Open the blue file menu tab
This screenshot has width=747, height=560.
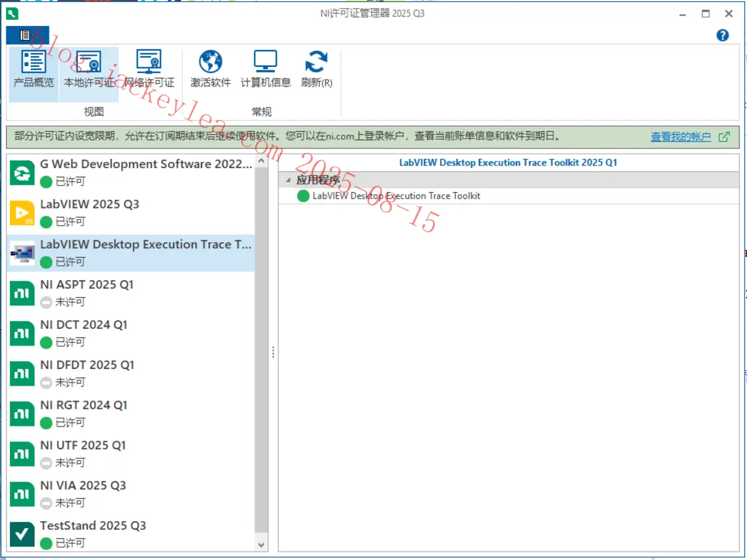pyautogui.click(x=27, y=35)
